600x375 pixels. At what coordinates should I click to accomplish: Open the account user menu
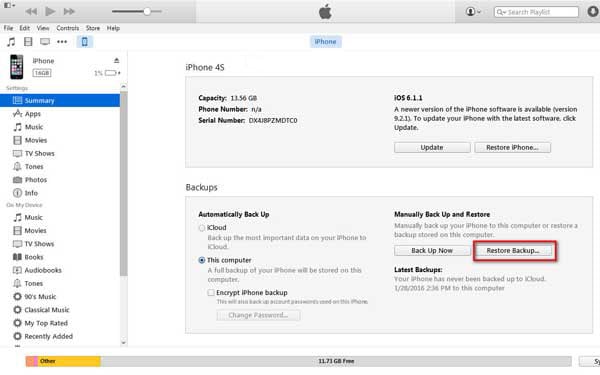(x=473, y=12)
